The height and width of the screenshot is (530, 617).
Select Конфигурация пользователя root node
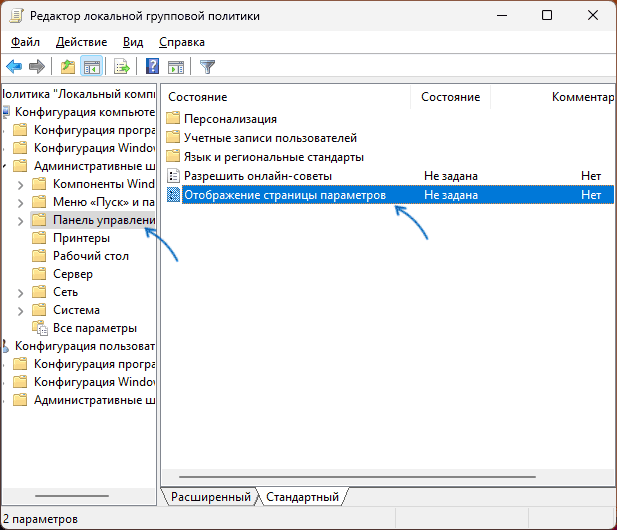[x=85, y=346]
